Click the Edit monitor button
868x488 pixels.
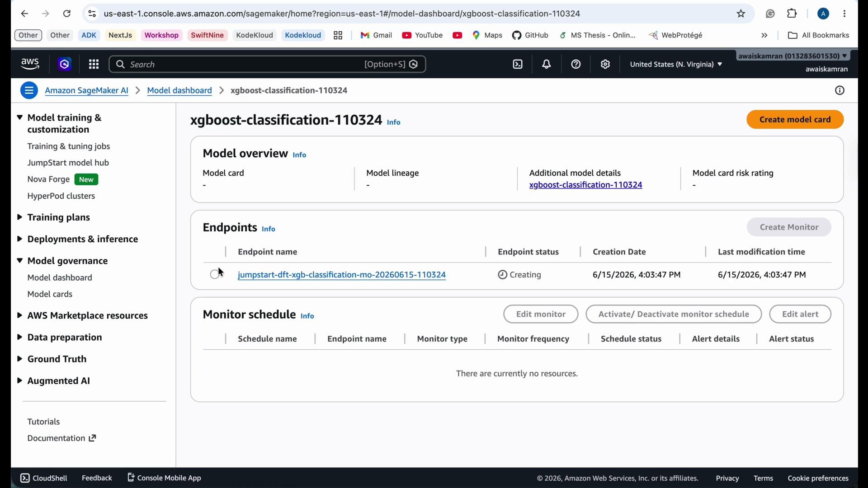(541, 314)
